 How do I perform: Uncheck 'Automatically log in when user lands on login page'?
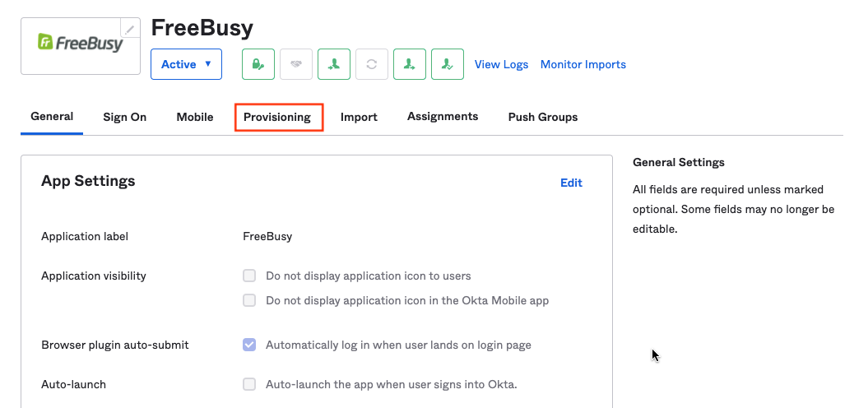click(249, 345)
